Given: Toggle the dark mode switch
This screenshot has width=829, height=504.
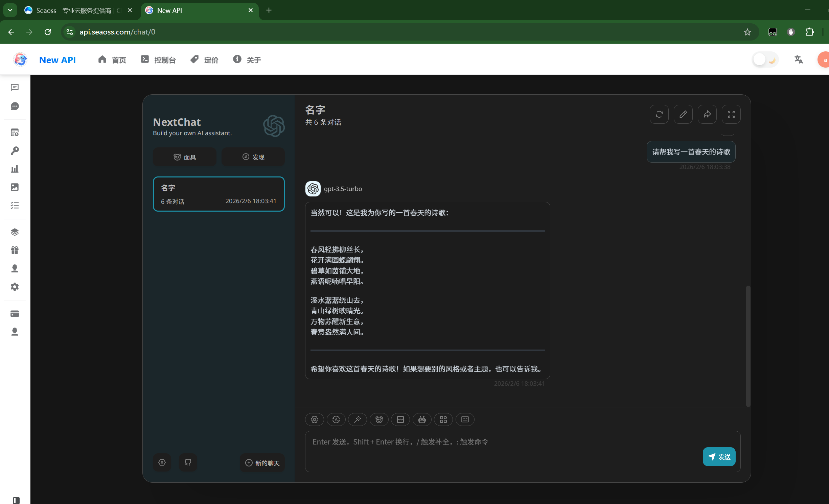Looking at the screenshot, I should click(x=765, y=60).
